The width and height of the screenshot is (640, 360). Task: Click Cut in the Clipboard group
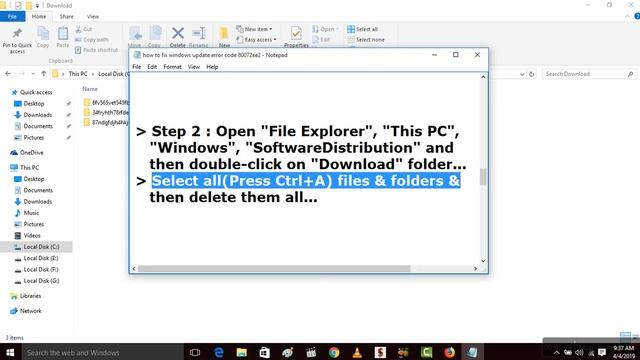84,29
